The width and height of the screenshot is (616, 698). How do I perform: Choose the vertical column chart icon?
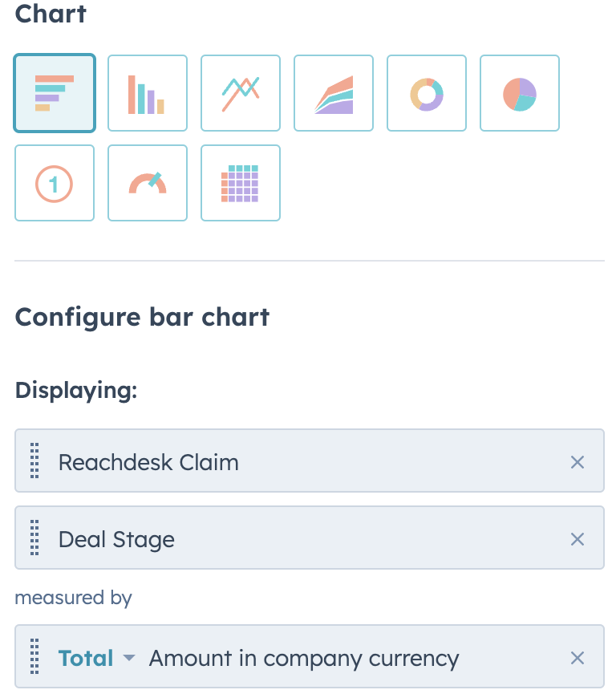(x=148, y=93)
